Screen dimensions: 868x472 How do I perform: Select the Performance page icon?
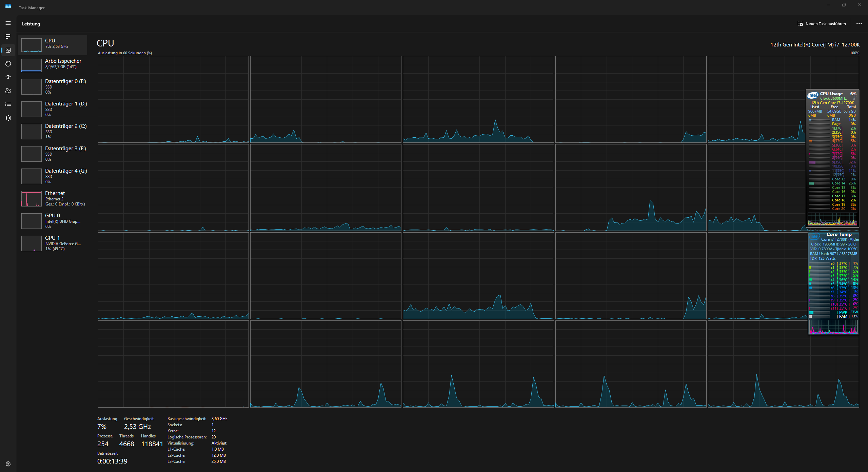[8, 50]
